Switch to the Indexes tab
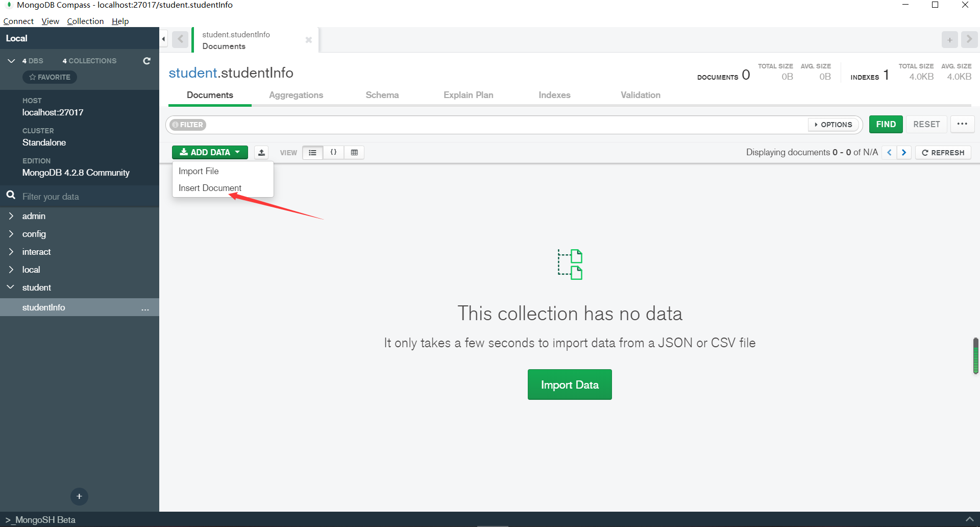This screenshot has height=527, width=980. [554, 95]
